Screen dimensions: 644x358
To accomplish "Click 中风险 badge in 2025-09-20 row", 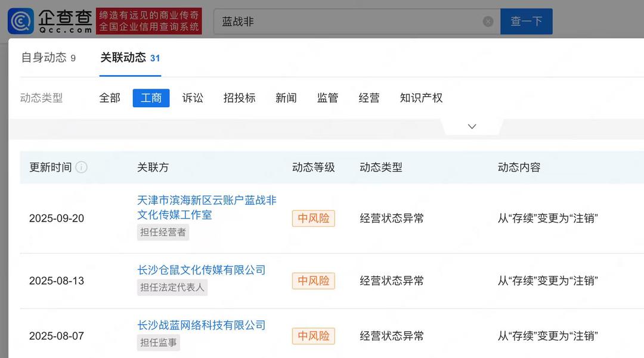I will point(314,218).
